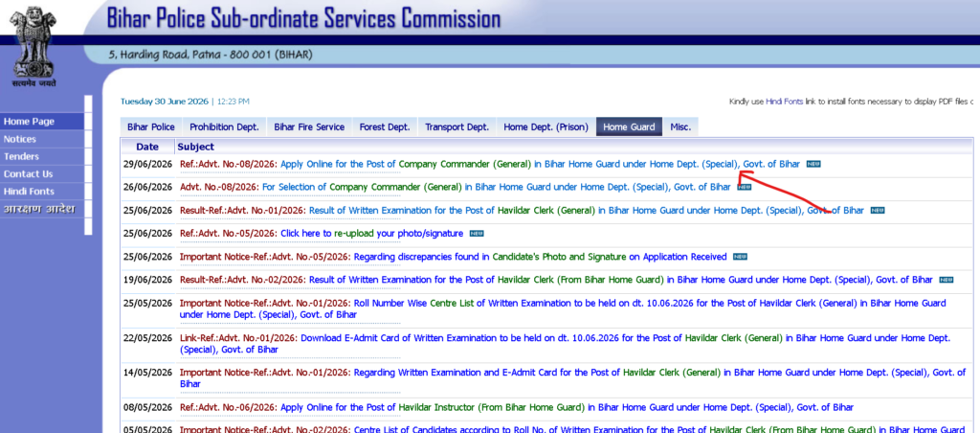
Task: Click Bihar Police Sub-ordinate Services Commission title
Action: (x=303, y=18)
